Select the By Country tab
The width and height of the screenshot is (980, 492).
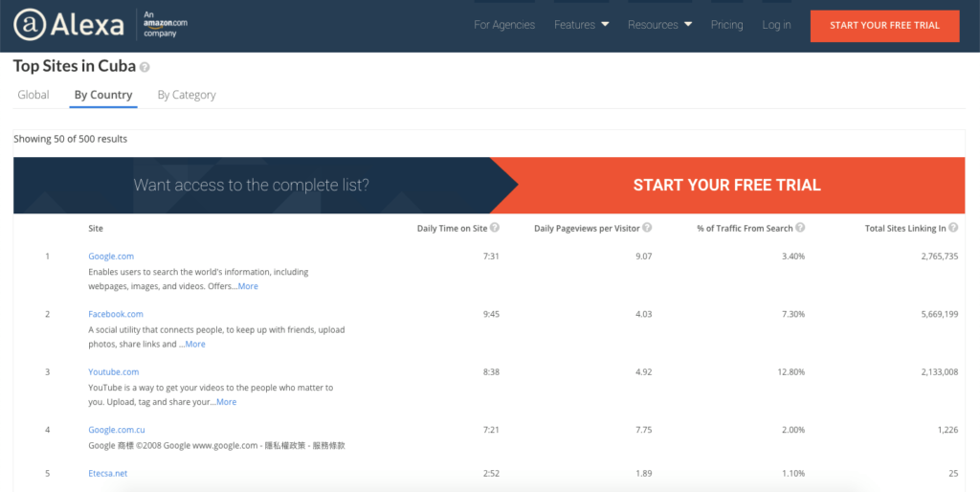(x=103, y=95)
